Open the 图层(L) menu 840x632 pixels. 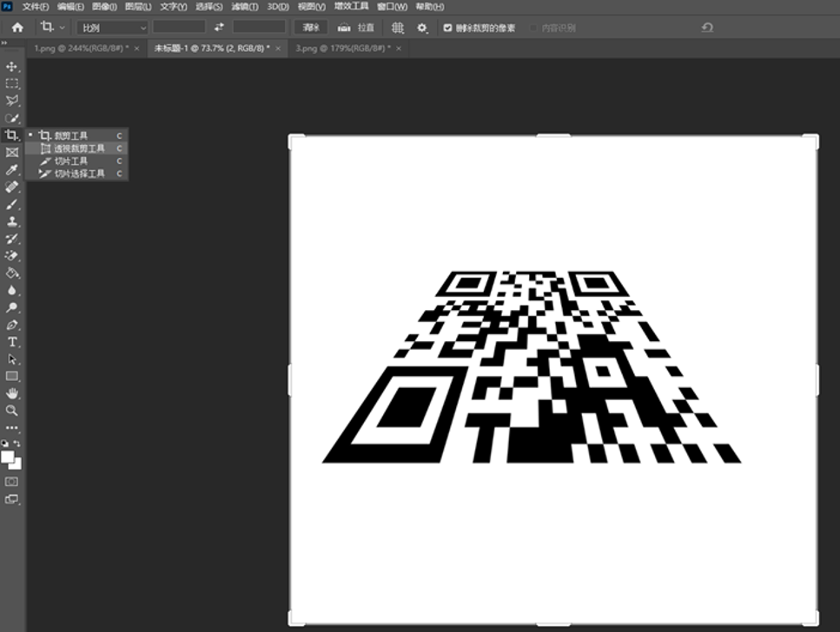click(138, 7)
